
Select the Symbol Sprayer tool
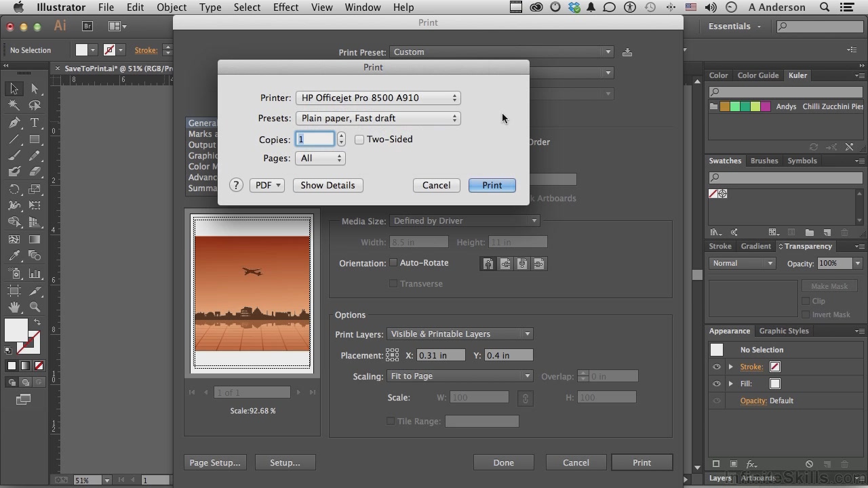click(x=14, y=274)
